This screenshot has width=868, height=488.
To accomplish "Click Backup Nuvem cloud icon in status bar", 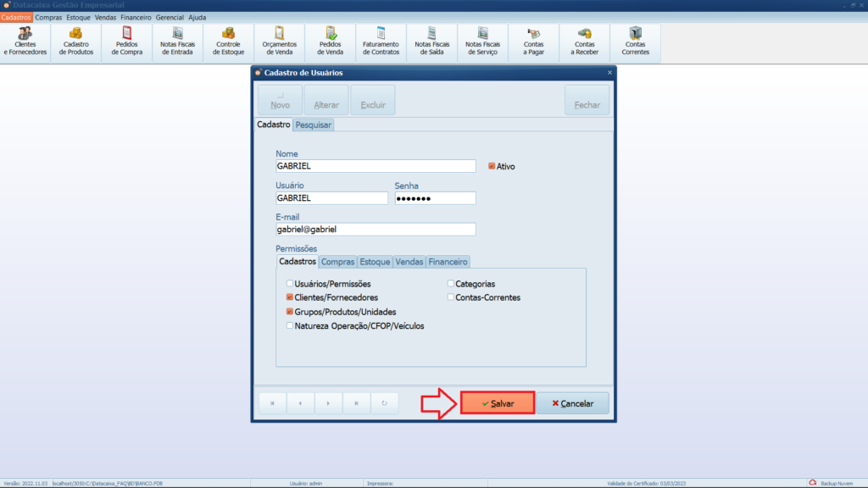I will click(x=813, y=483).
